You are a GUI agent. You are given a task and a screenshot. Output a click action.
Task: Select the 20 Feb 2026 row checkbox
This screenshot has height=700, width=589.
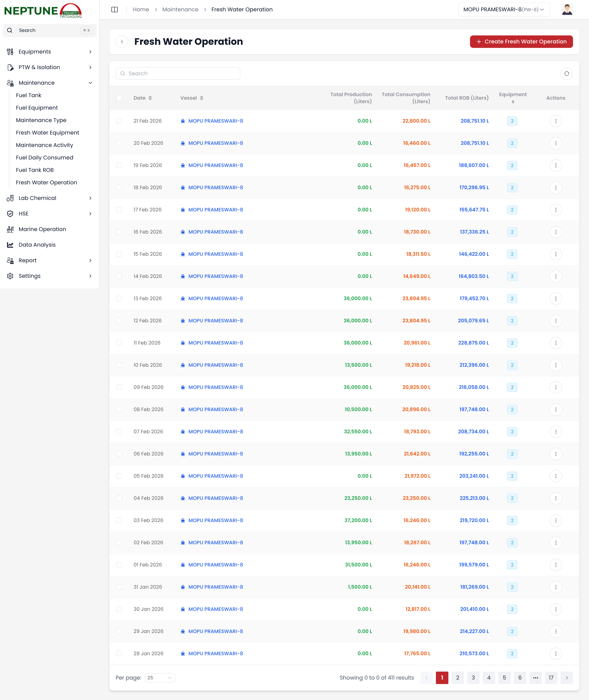point(119,143)
